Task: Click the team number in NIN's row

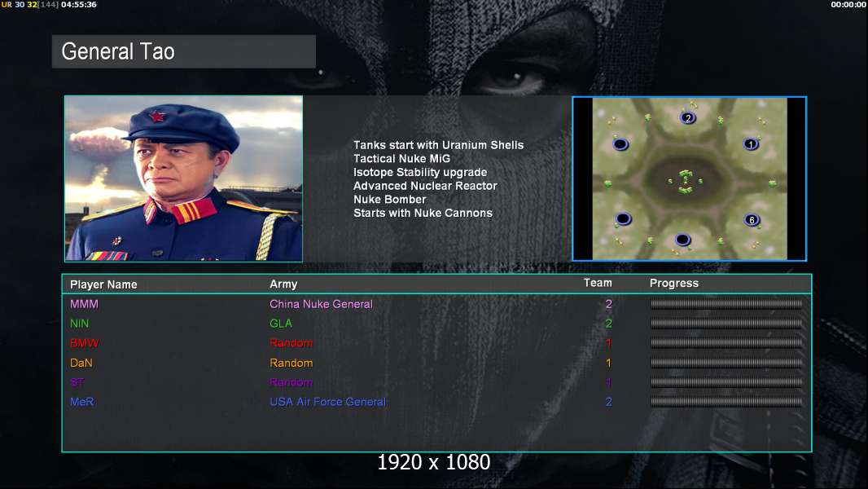Action: point(609,324)
